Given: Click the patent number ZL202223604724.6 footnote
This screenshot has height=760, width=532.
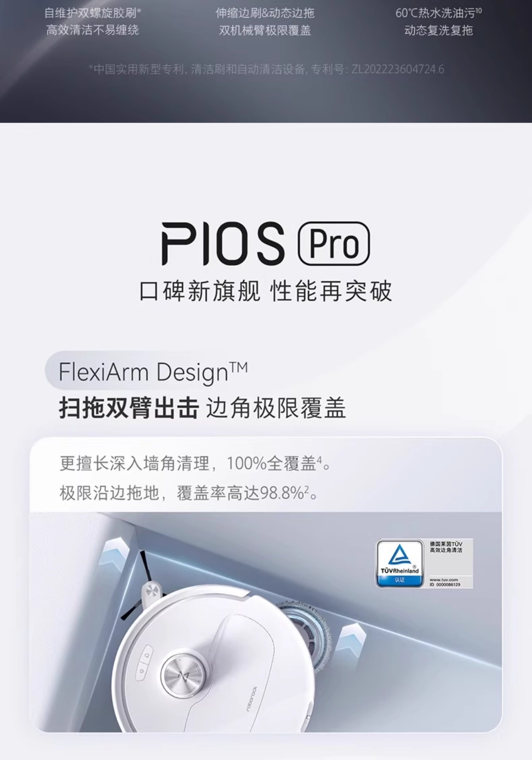Looking at the screenshot, I should (x=398, y=69).
